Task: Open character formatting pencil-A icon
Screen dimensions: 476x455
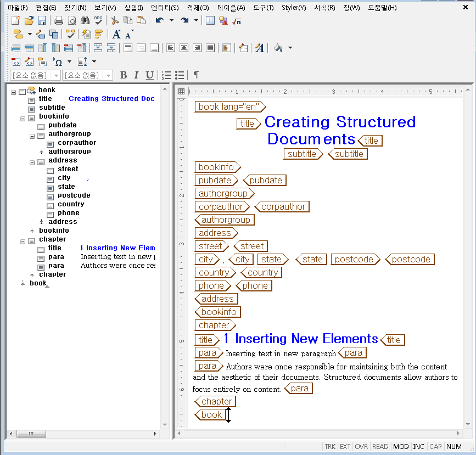Action: [x=260, y=48]
